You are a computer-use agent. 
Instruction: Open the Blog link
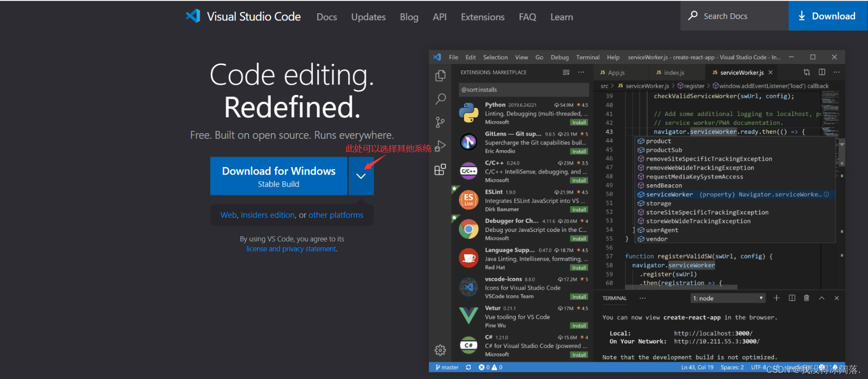point(409,17)
